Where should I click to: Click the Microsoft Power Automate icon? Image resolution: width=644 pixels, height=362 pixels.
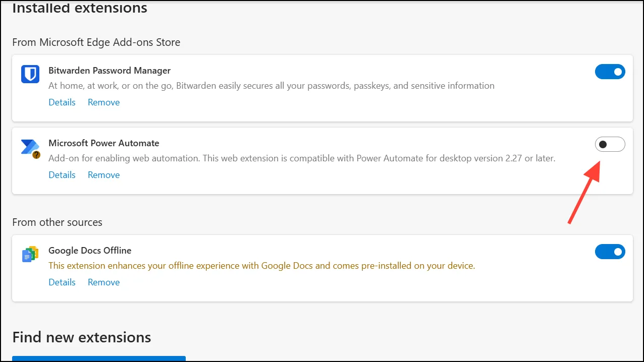(30, 149)
